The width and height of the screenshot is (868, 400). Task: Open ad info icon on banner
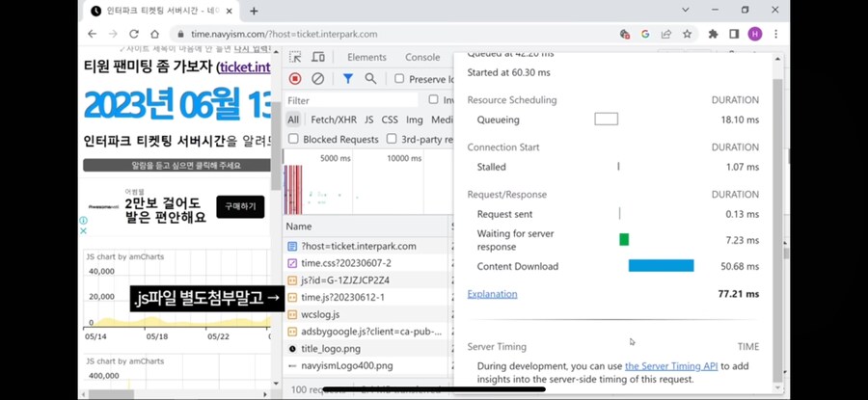(83, 220)
